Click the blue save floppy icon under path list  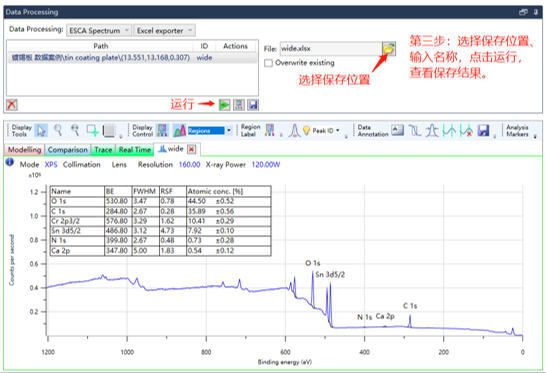coord(253,104)
